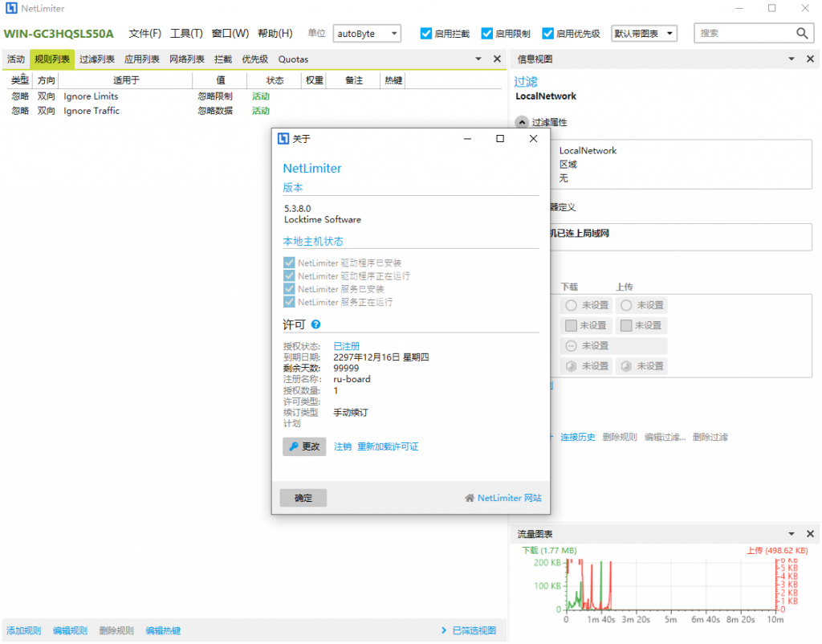Image resolution: width=822 pixels, height=644 pixels.
Task: Click the home icon beside NetLimiter 网站
Action: 469,498
